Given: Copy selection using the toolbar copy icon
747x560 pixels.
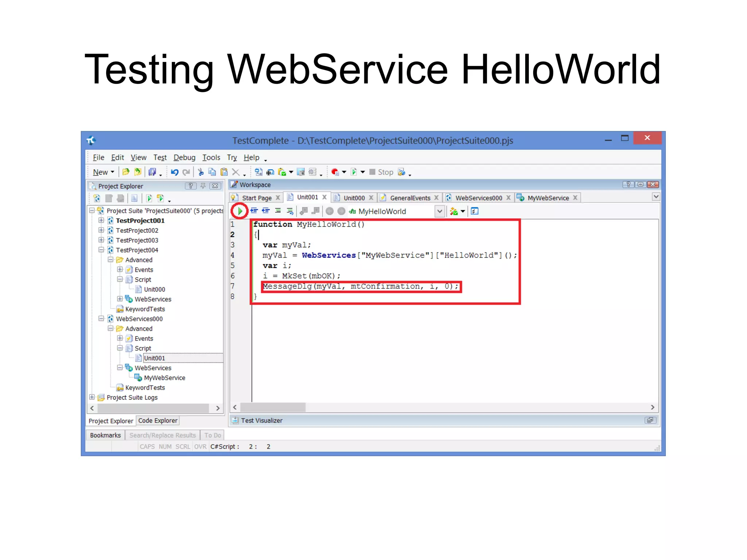Looking at the screenshot, I should point(212,172).
